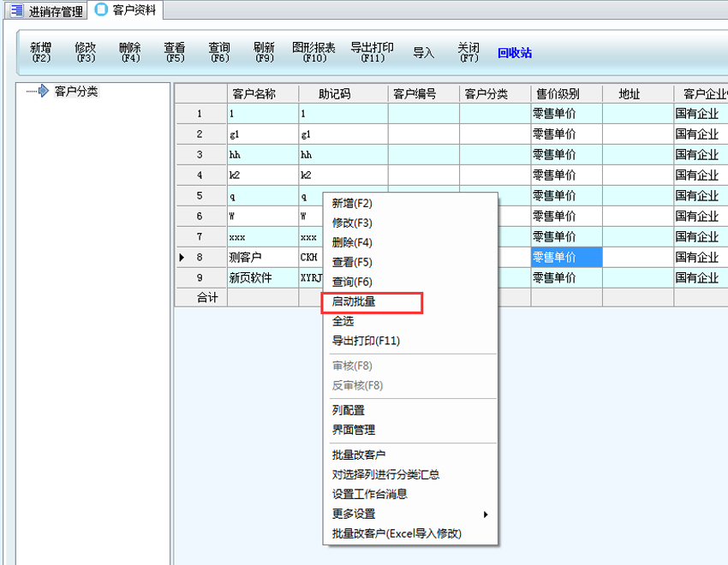Click the 客户名称 column header

tap(262, 94)
